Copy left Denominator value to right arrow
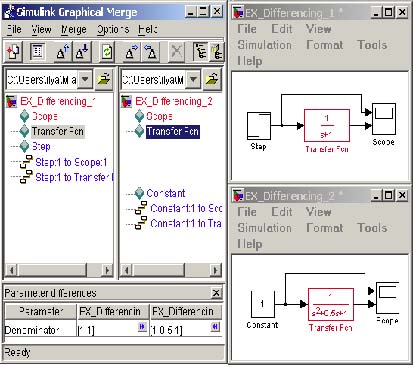Image resolution: width=413 pixels, height=367 pixels. (x=142, y=327)
